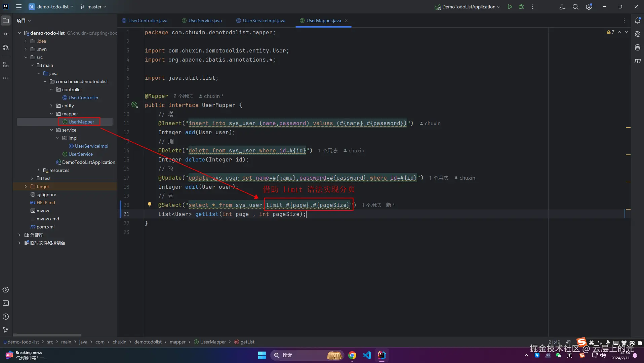Open the Breaking news taskbar widget

pos(26,355)
